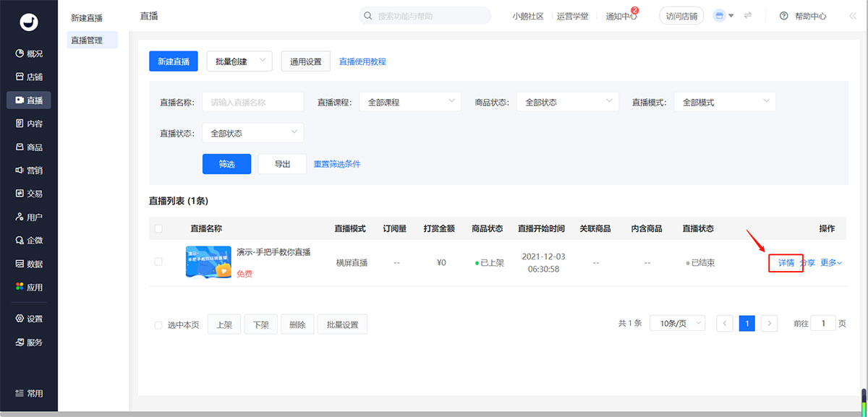Check the 演示-手把手教你直播 row checkbox
868x417 pixels.
pyautogui.click(x=158, y=262)
